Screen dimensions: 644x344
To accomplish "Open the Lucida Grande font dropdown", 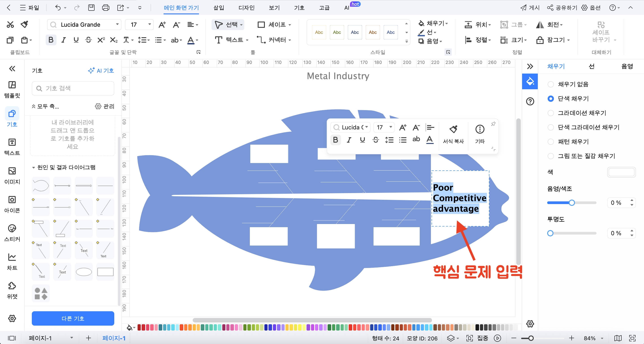I will point(117,24).
